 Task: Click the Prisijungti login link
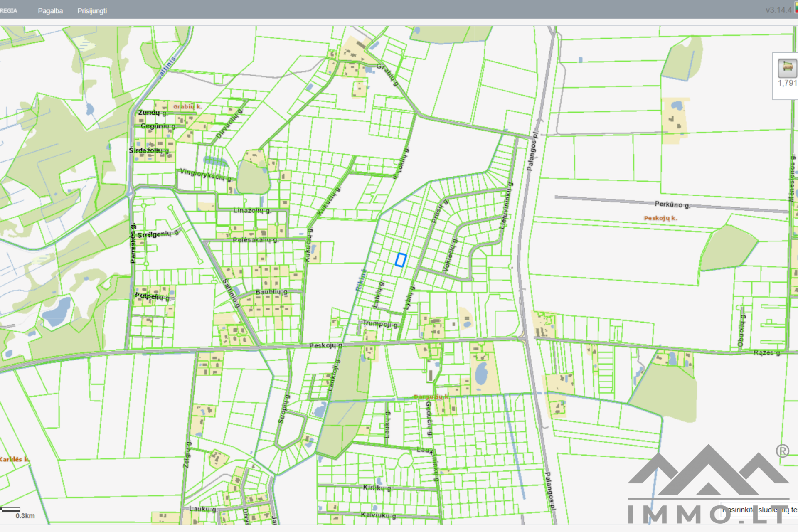(x=92, y=11)
